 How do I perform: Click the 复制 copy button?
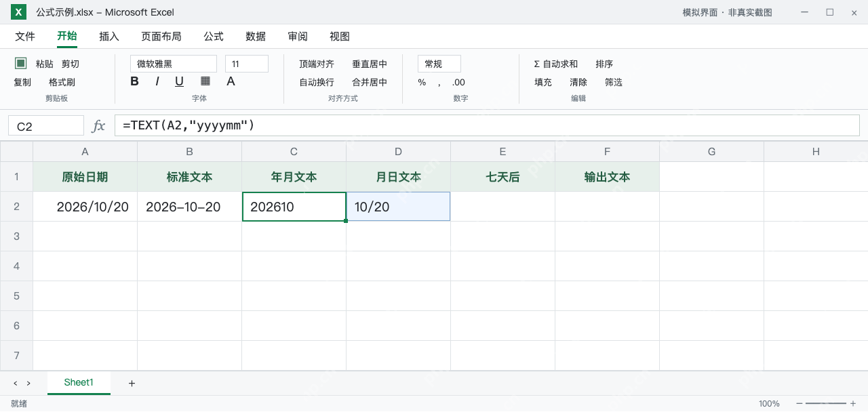click(22, 82)
